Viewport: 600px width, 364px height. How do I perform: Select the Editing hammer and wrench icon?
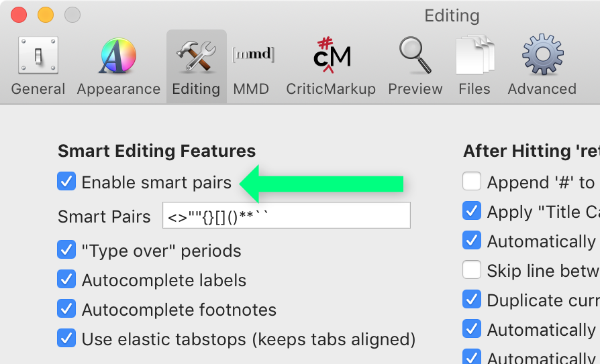pyautogui.click(x=196, y=56)
